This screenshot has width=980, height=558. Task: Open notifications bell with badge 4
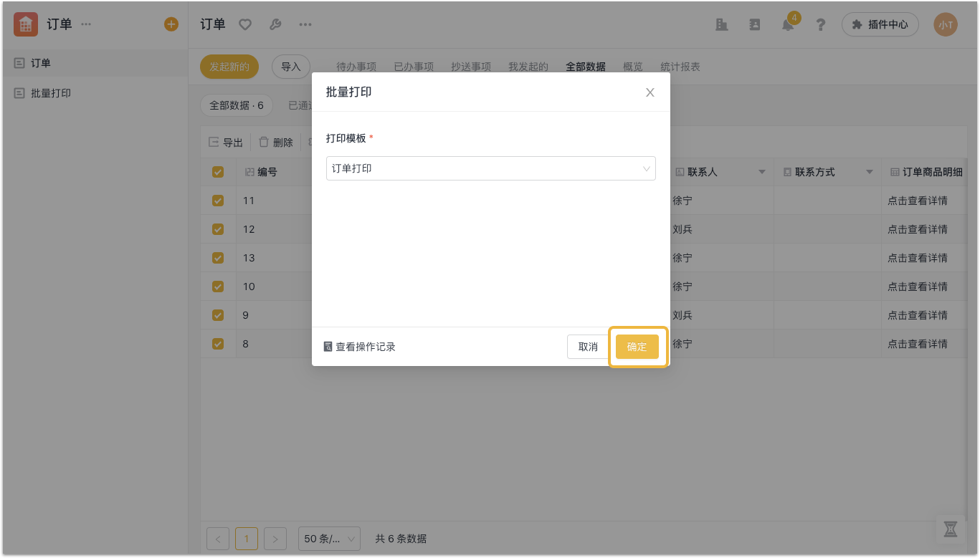788,24
